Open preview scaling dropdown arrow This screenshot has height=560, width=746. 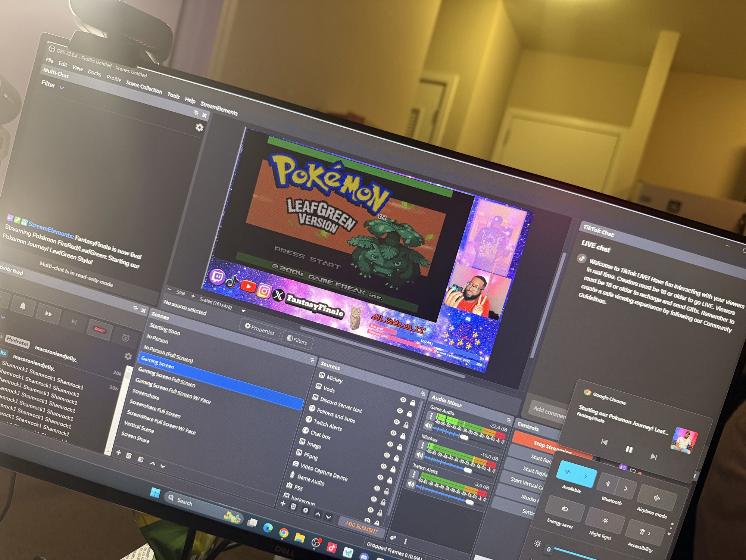click(243, 311)
